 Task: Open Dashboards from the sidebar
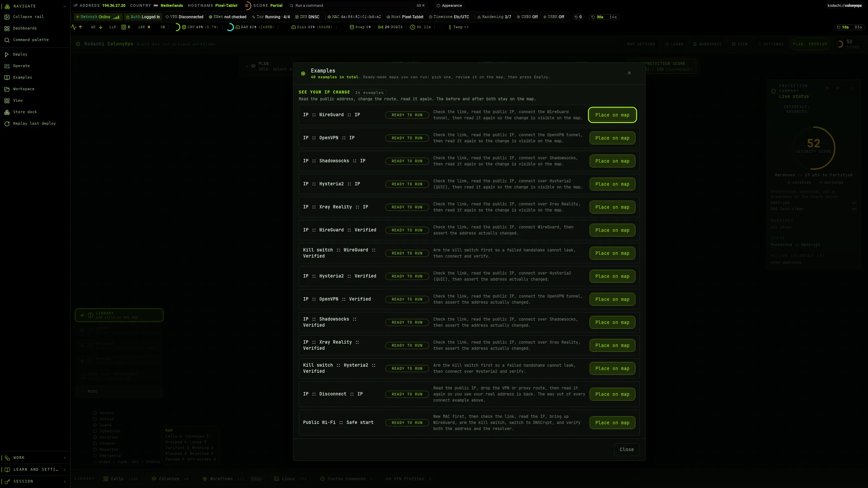(25, 28)
